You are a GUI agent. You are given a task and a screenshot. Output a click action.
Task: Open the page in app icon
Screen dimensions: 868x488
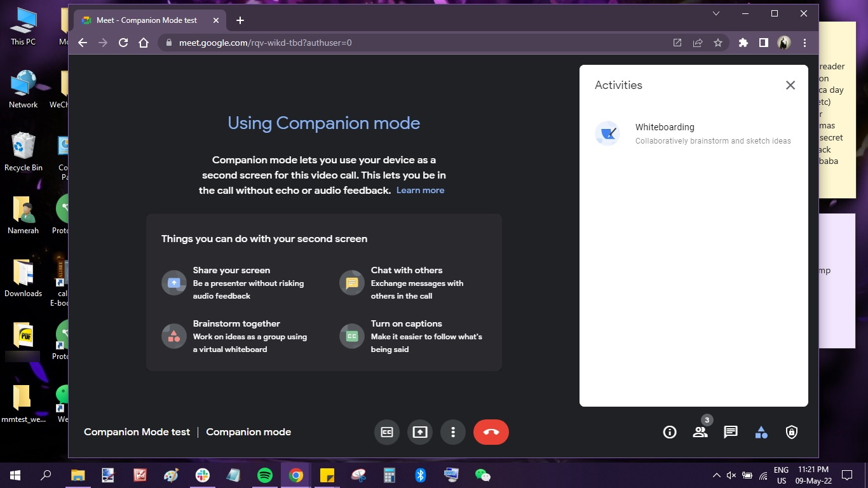tap(677, 43)
